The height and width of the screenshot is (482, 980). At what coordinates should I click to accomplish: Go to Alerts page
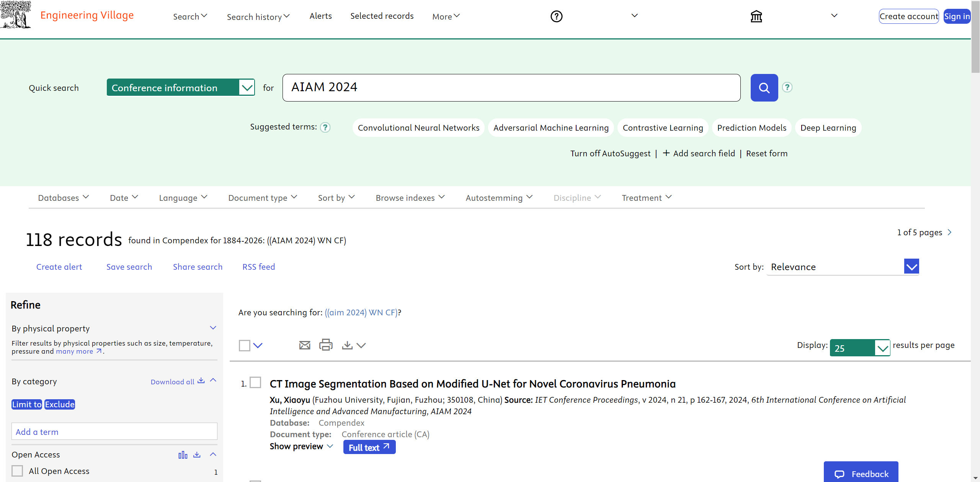point(321,16)
